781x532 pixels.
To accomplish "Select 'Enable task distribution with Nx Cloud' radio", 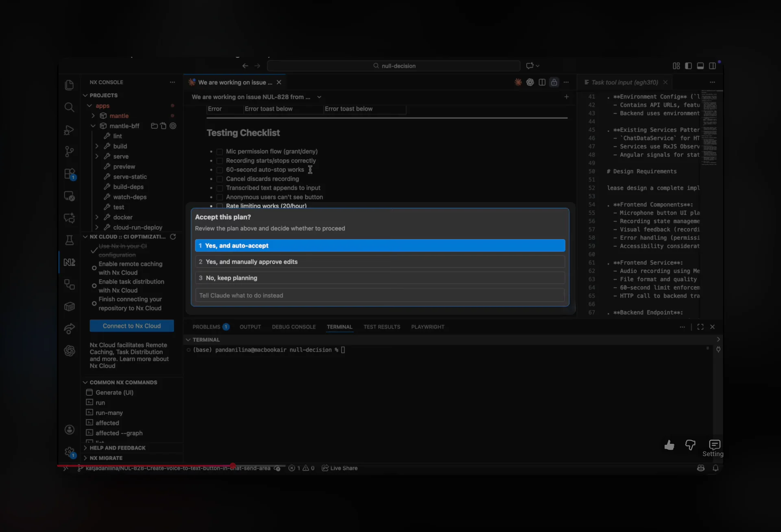I will pyautogui.click(x=94, y=286).
